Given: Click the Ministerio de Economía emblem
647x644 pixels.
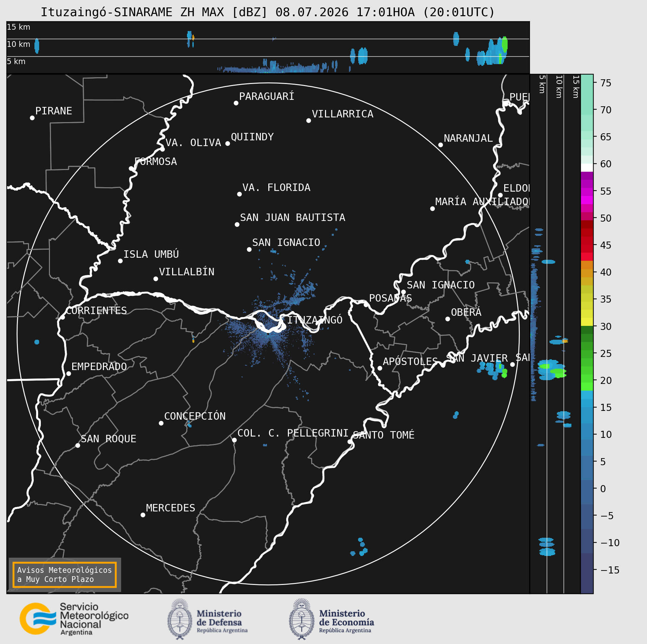Looking at the screenshot, I should click(301, 619).
